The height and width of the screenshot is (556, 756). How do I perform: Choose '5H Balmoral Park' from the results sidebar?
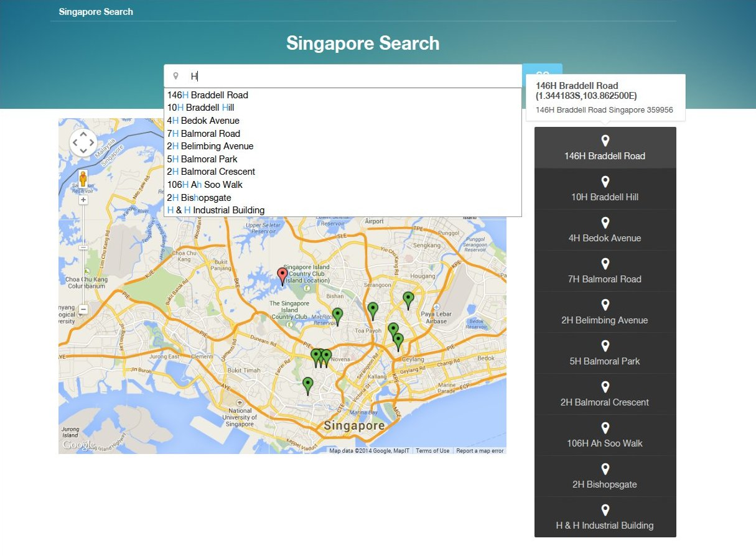(x=605, y=353)
